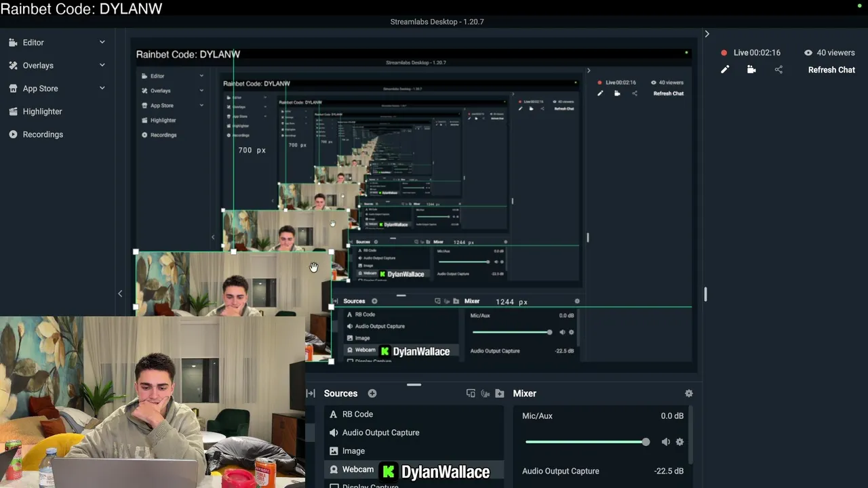868x488 pixels.
Task: Click the device screens icon in Sources header
Action: [471, 393]
